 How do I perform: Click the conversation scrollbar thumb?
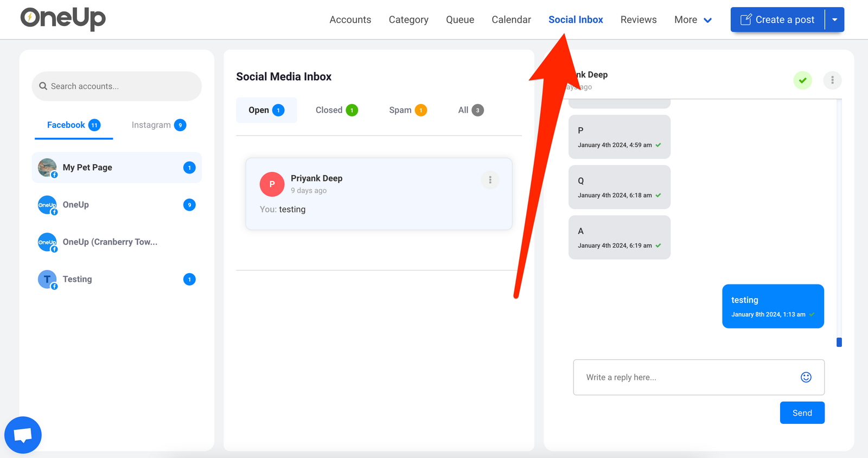[839, 342]
